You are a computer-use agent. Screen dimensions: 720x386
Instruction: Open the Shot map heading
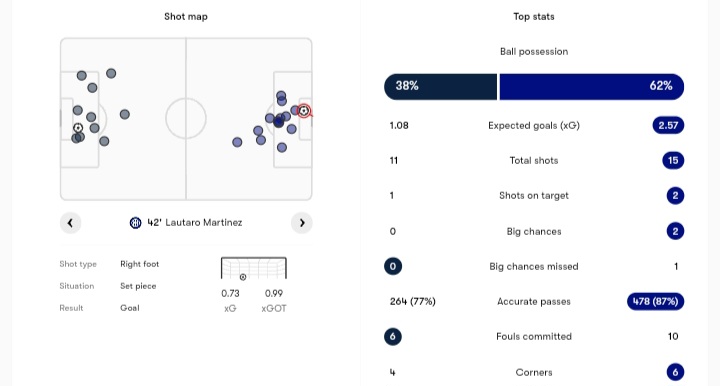pyautogui.click(x=186, y=17)
